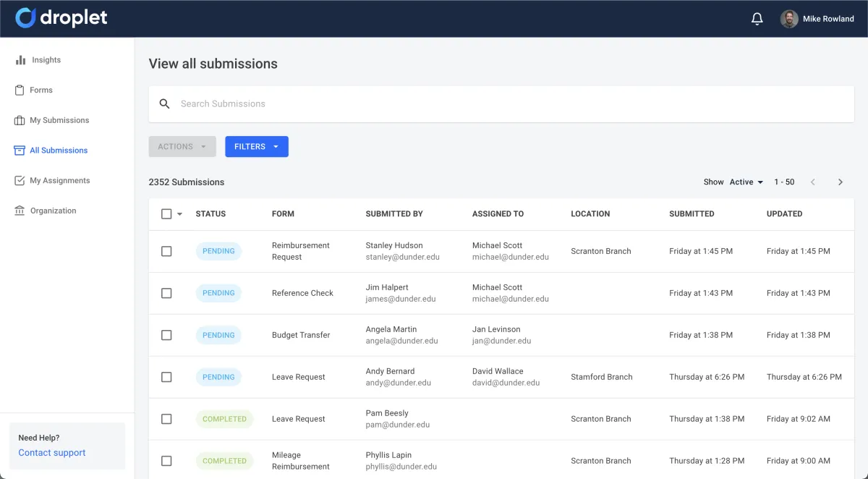Image resolution: width=868 pixels, height=479 pixels.
Task: Click the Organization building icon
Action: pyautogui.click(x=20, y=211)
